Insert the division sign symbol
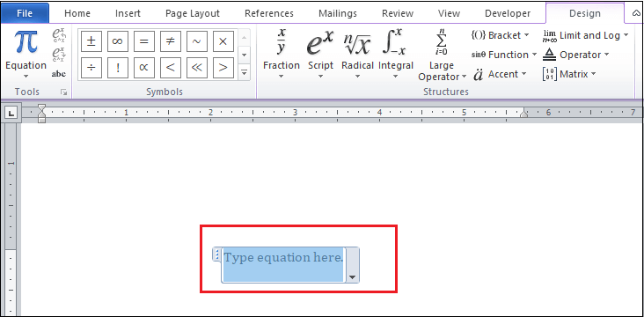The height and width of the screenshot is (317, 644). 91,68
